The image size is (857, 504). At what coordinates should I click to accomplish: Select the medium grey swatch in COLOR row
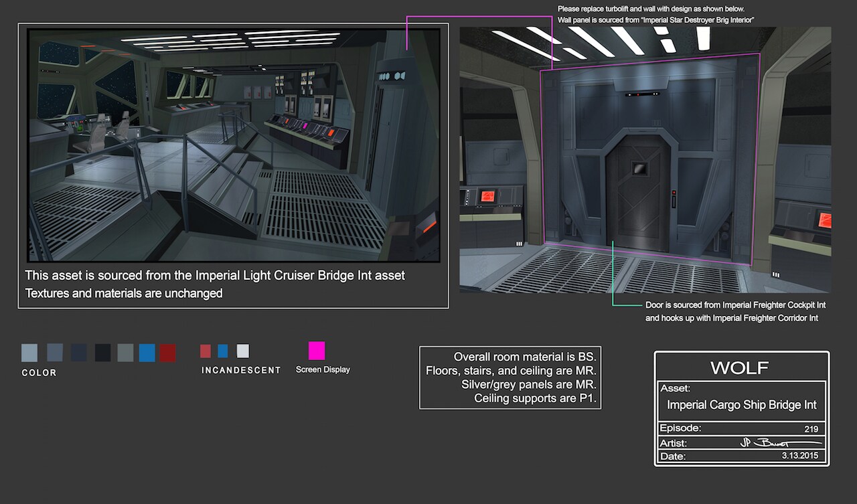coord(125,353)
